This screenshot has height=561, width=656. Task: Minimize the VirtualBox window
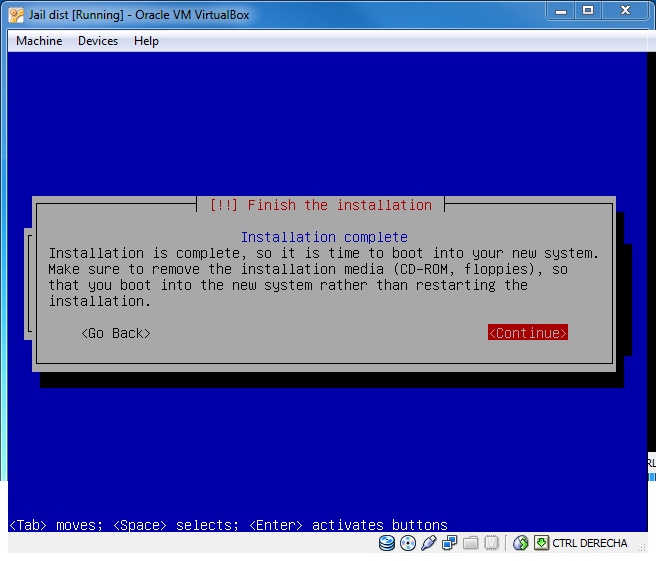[561, 10]
